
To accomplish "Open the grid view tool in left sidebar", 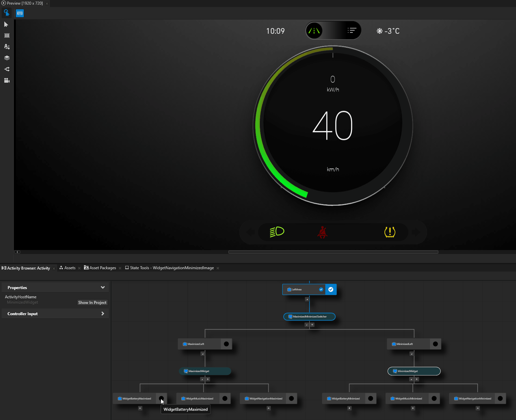I will (7, 35).
